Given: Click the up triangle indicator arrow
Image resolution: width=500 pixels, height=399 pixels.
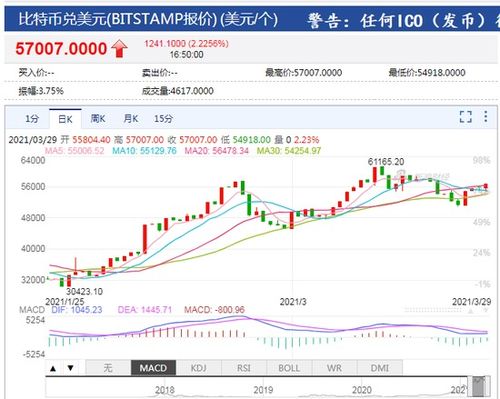Looking at the screenshot, I should (x=53, y=368).
